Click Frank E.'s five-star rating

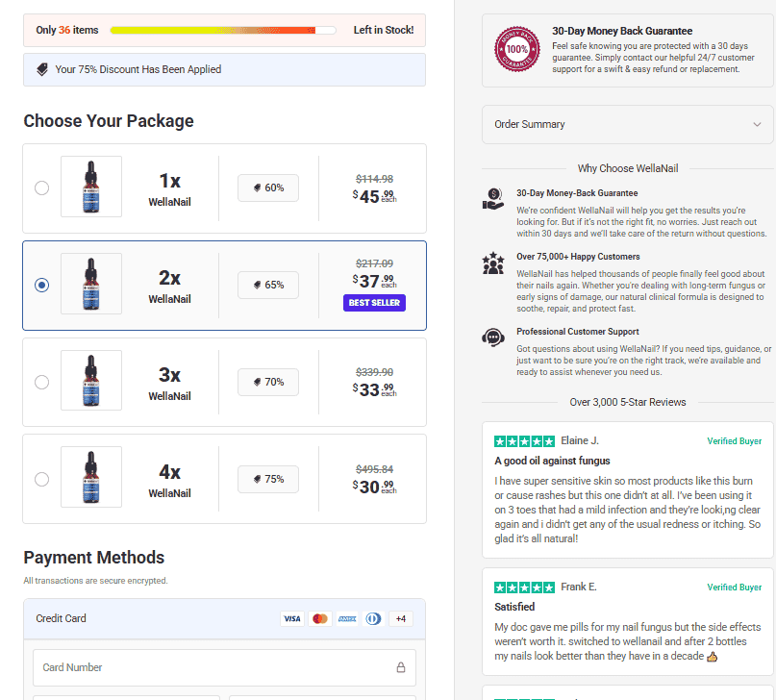pos(525,587)
